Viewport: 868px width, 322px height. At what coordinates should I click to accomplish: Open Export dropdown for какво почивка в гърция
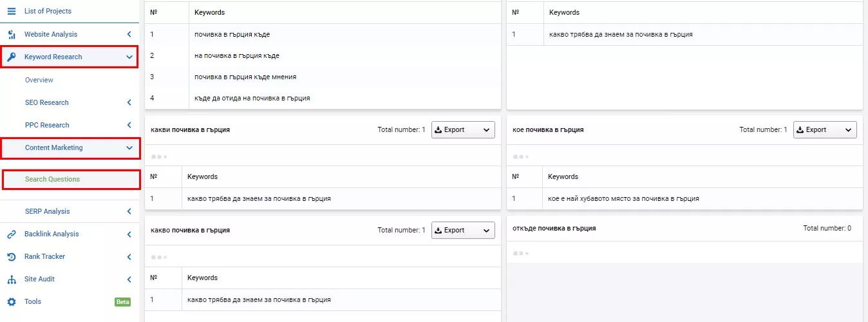[463, 230]
